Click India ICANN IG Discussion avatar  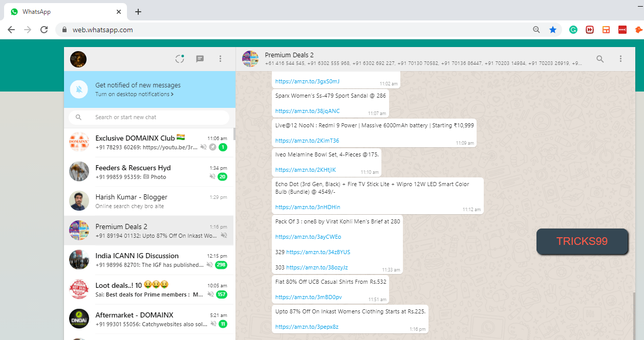pos(79,260)
